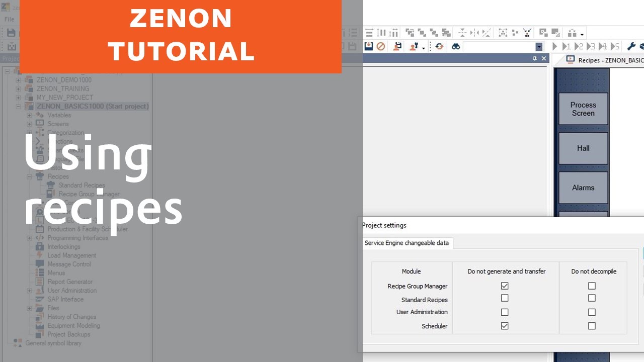Viewport: 644px width, 362px height.
Task: Toggle Scheduler 'Do not generate and transfer'
Action: coord(505,326)
